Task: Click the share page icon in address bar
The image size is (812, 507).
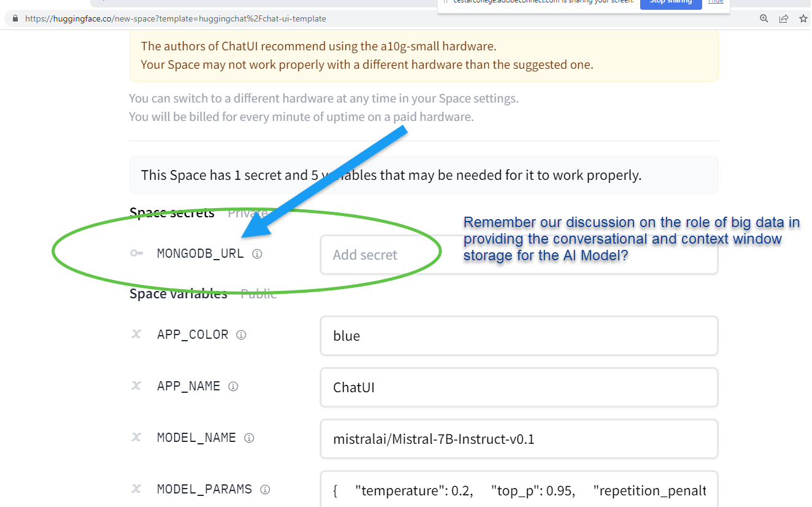Action: pyautogui.click(x=784, y=18)
